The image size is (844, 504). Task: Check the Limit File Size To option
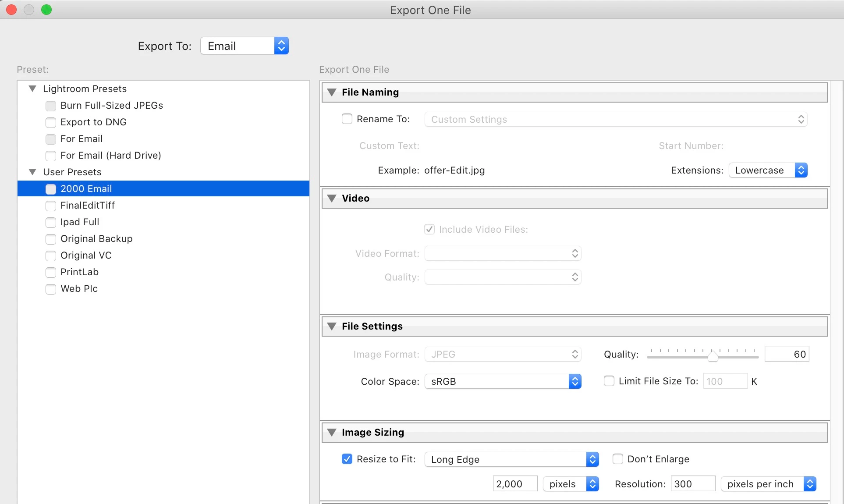[609, 381]
